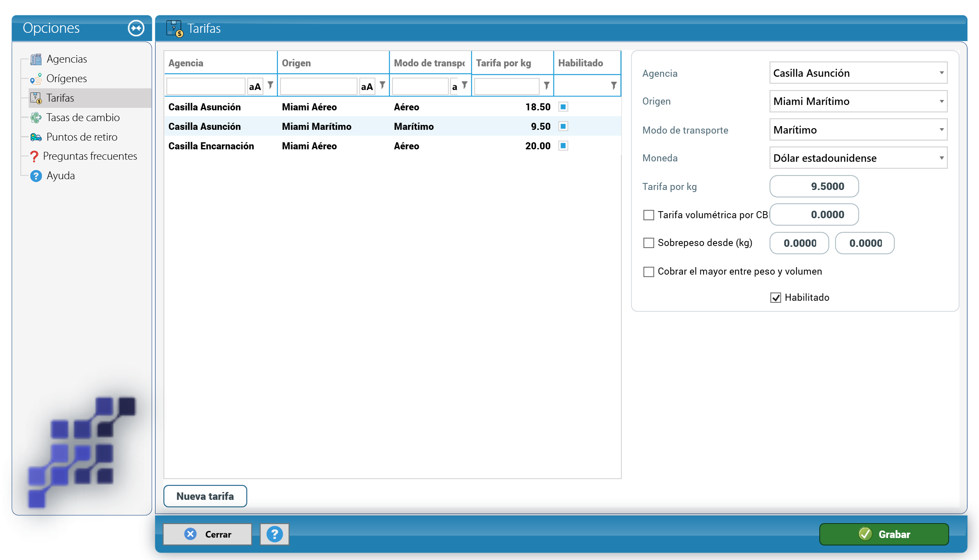Viewport: 979px width, 560px height.
Task: Click the Agencia column filter text box
Action: (206, 86)
